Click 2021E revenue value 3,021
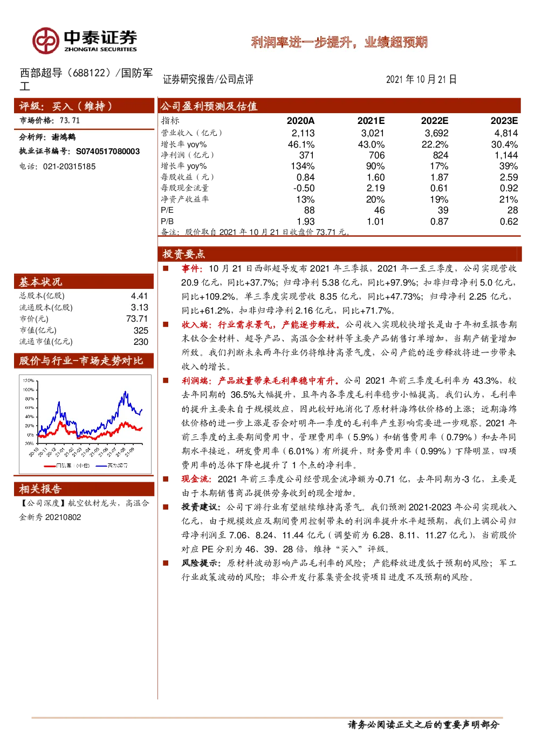 pos(373,133)
